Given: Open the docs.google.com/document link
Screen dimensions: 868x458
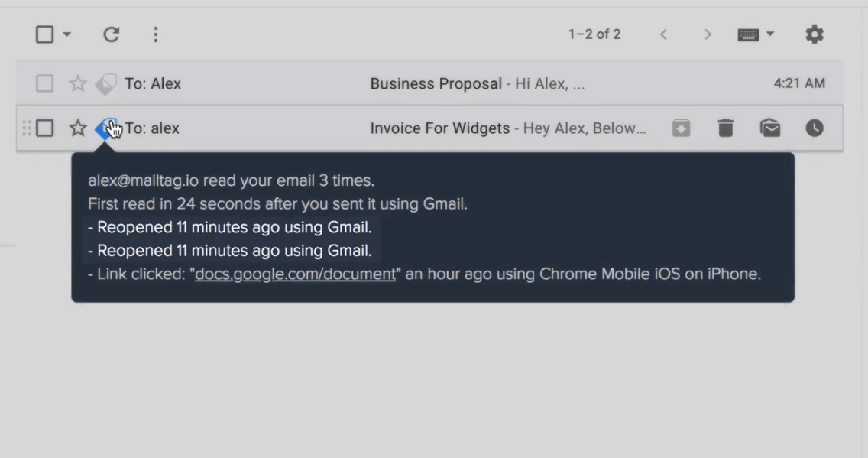Looking at the screenshot, I should click(295, 274).
